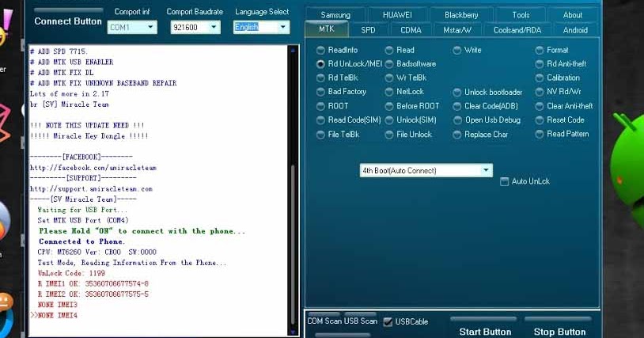
Task: Click the facebook.com/amiracleteam link text
Action: 93,168
